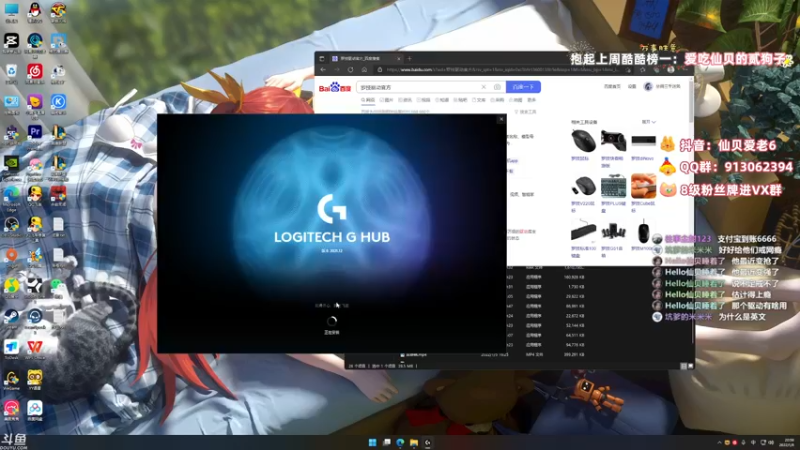Open the 更多 search categories
The width and height of the screenshot is (800, 450).
pos(532,100)
